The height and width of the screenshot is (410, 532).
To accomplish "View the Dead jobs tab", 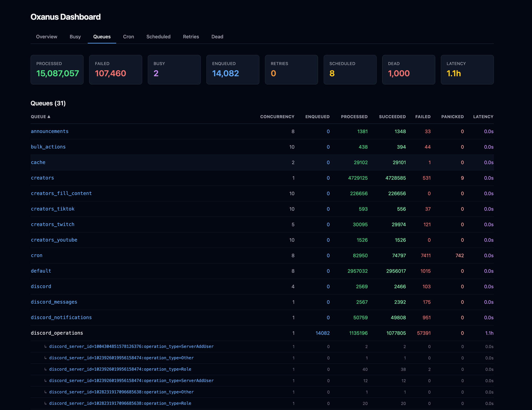I will [217, 37].
